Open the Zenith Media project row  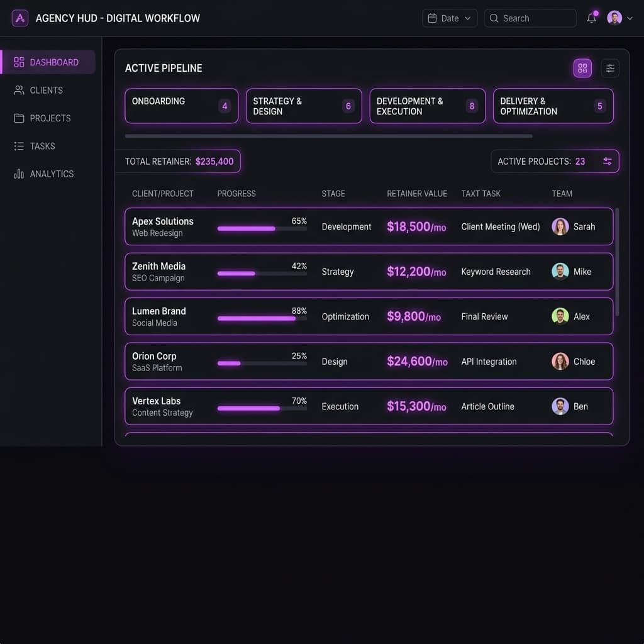[369, 272]
